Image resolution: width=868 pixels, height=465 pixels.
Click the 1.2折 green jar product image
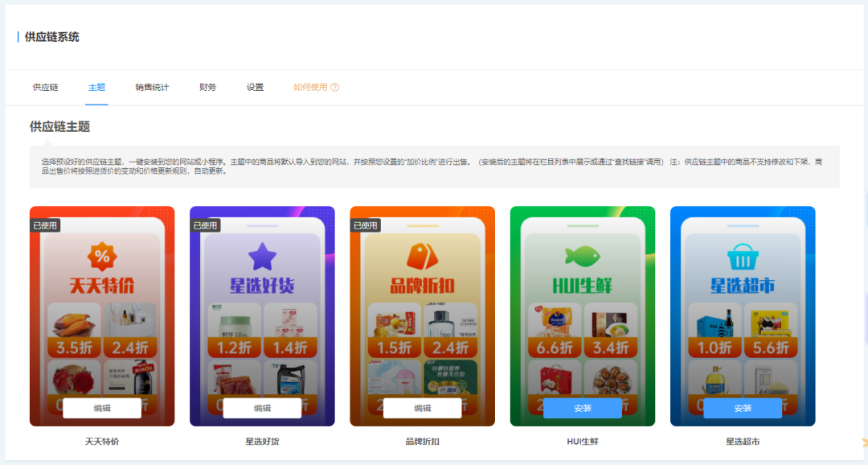click(234, 330)
